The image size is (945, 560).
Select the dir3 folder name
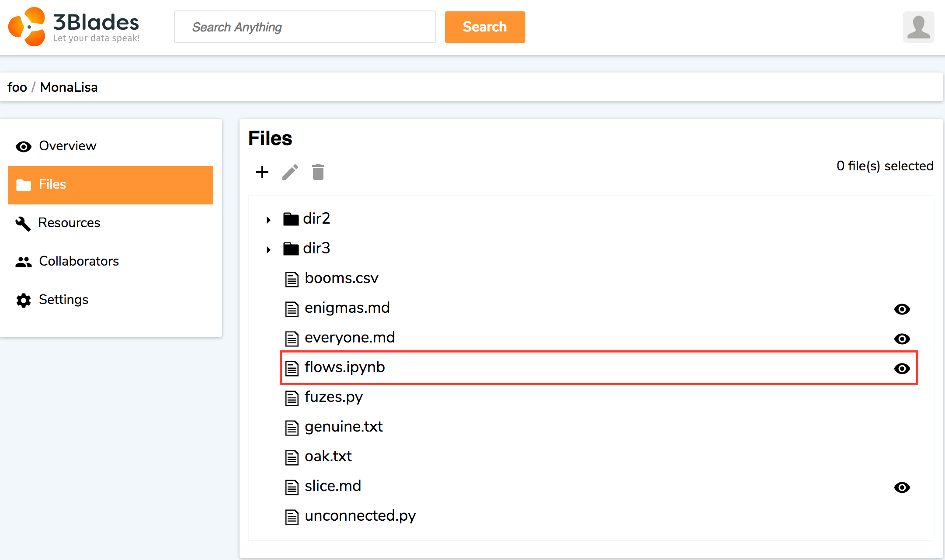click(x=316, y=248)
